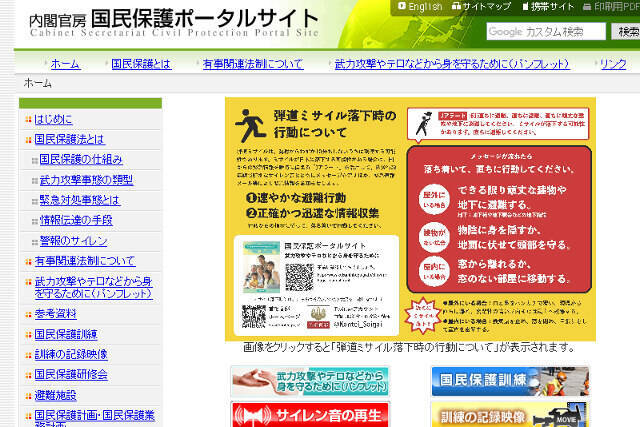Click the ballistic missile action guidance image
This screenshot has height=427, width=640.
tap(409, 218)
